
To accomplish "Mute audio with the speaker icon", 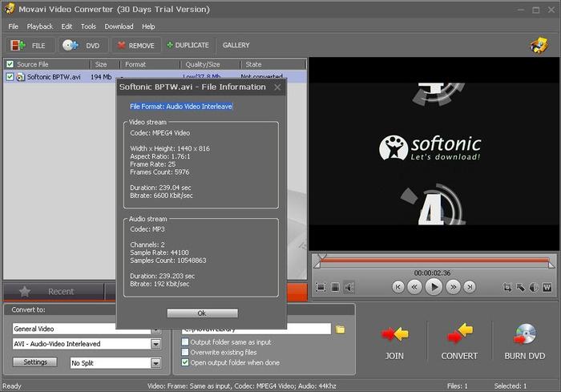I will [349, 287].
